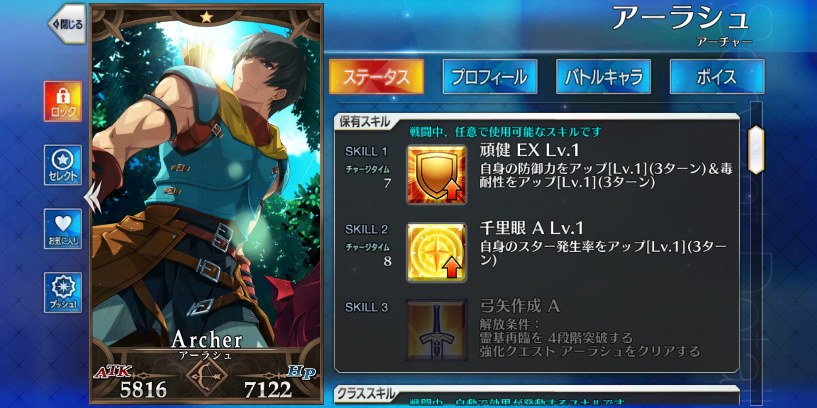This screenshot has width=817, height=408.
Task: Tap the locked 弓矢作成 A sword icon
Action: coord(436,330)
